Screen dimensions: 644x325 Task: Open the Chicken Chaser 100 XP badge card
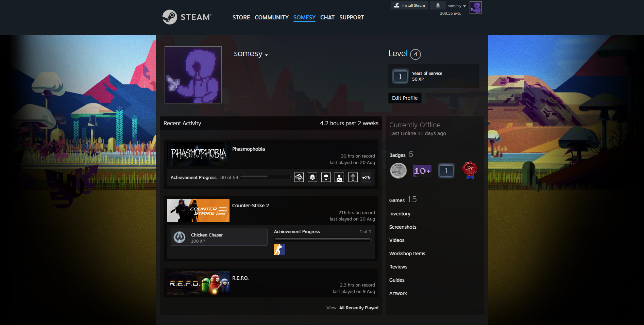[x=219, y=237]
